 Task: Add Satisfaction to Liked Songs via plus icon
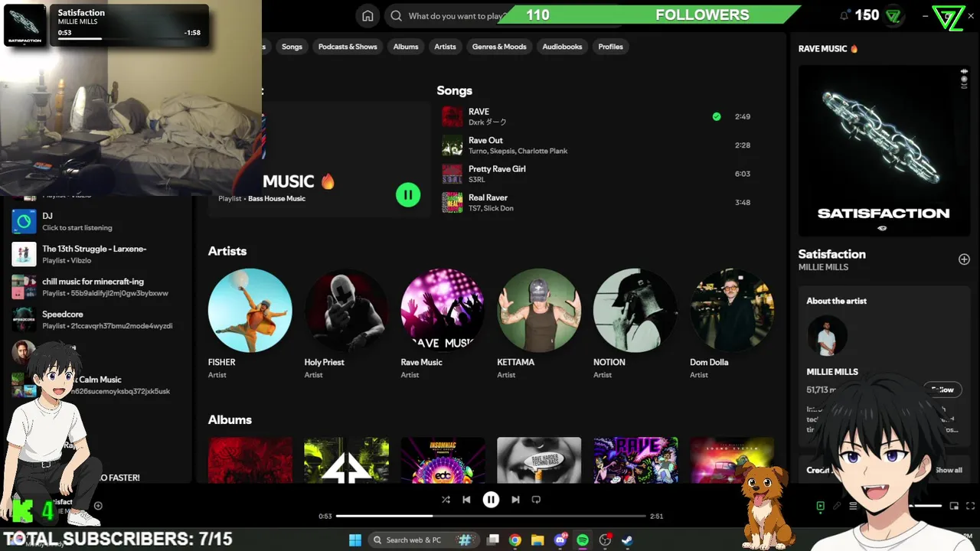coord(964,259)
